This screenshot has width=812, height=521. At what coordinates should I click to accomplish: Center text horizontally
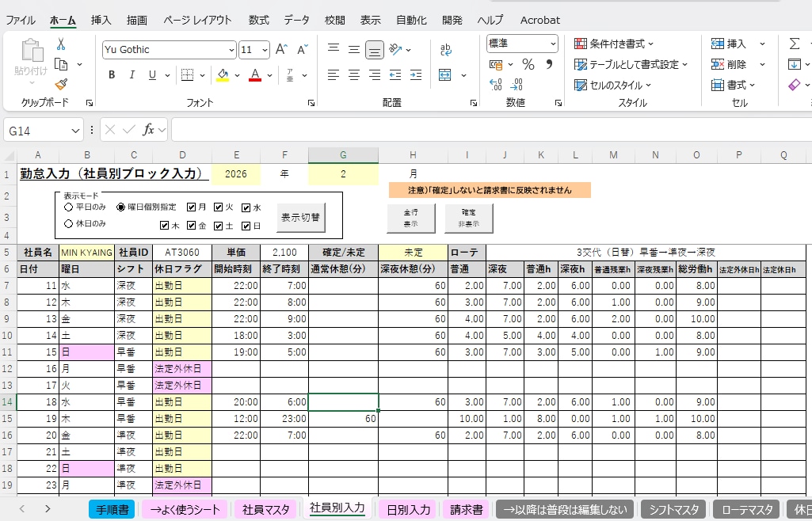tap(353, 75)
